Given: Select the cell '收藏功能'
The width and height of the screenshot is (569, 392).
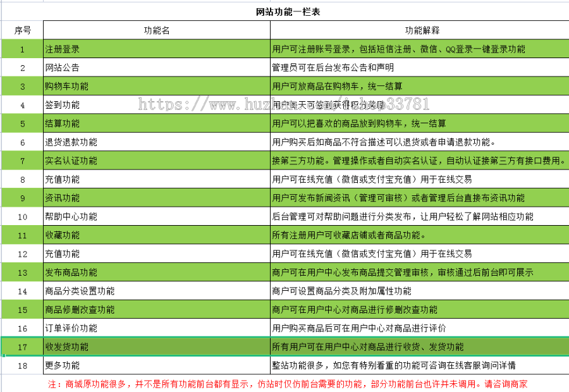Looking at the screenshot, I should (157, 235).
